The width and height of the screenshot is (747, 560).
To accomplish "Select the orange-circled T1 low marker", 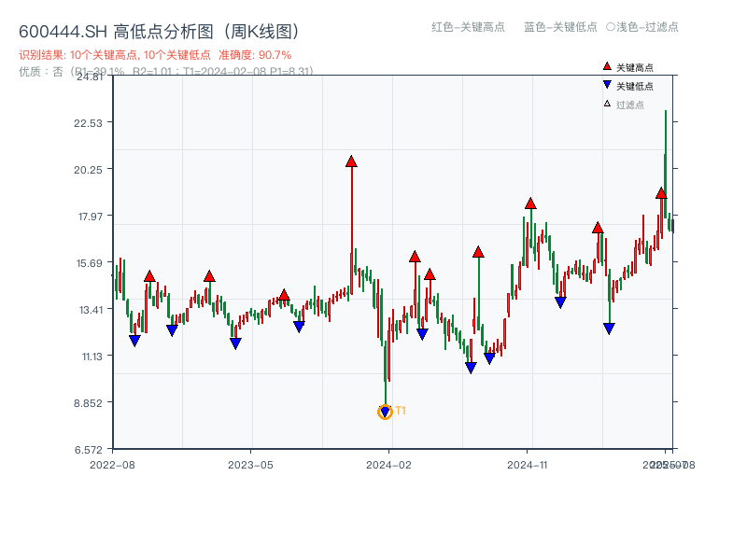I will [385, 412].
